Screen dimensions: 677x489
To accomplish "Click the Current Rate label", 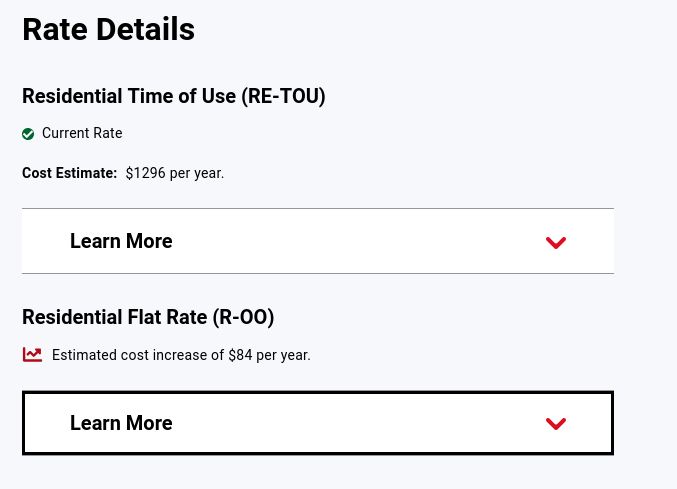I will click(82, 133).
